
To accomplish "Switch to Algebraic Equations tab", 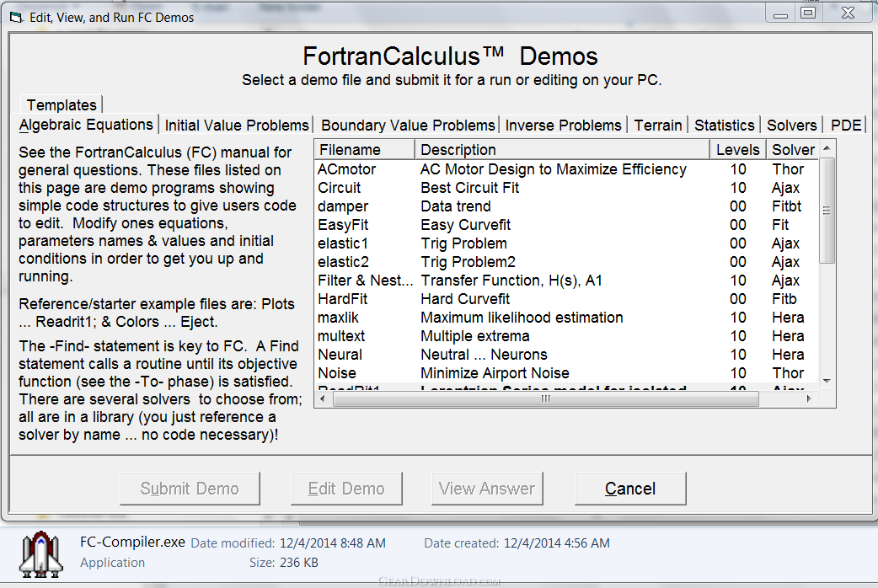I will tap(86, 125).
